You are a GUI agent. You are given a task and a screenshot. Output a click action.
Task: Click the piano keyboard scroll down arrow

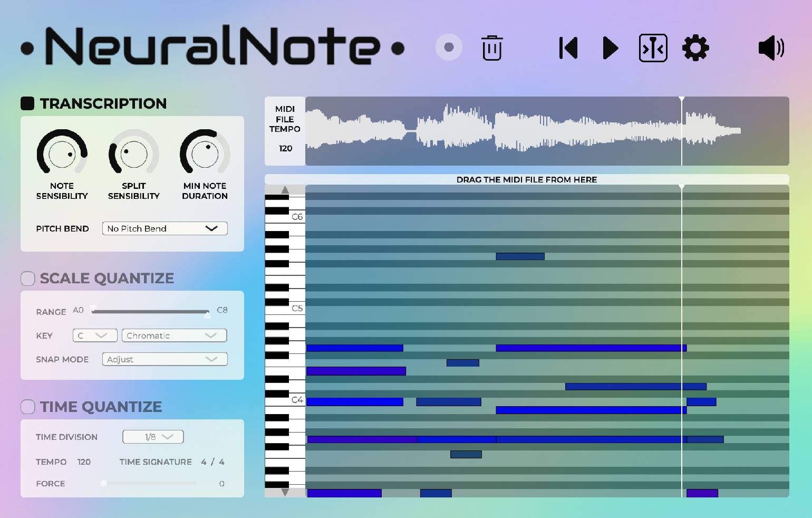[285, 493]
